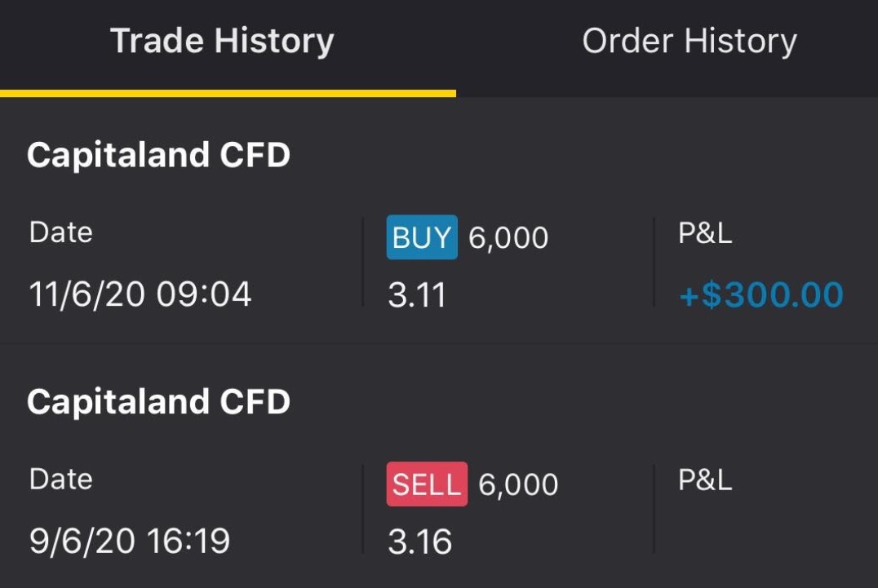Tap the 6,000 quantity beside SELL
The width and height of the screenshot is (878, 588).
(x=517, y=485)
